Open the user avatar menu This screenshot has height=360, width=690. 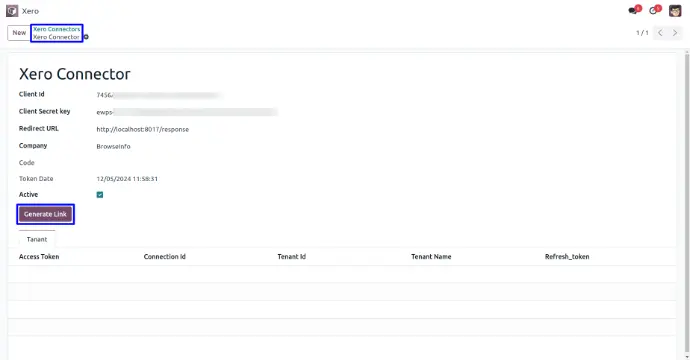(x=675, y=11)
